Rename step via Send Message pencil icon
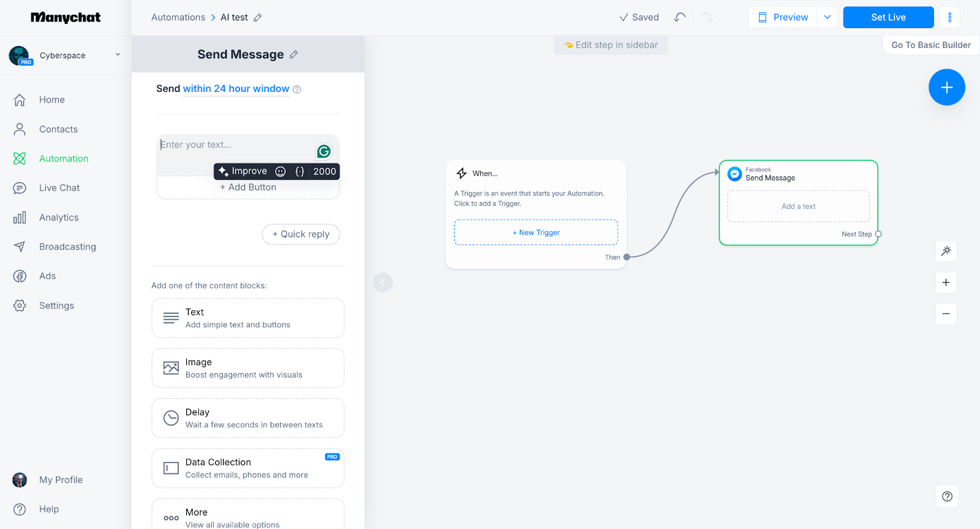This screenshot has height=529, width=980. 294,55
